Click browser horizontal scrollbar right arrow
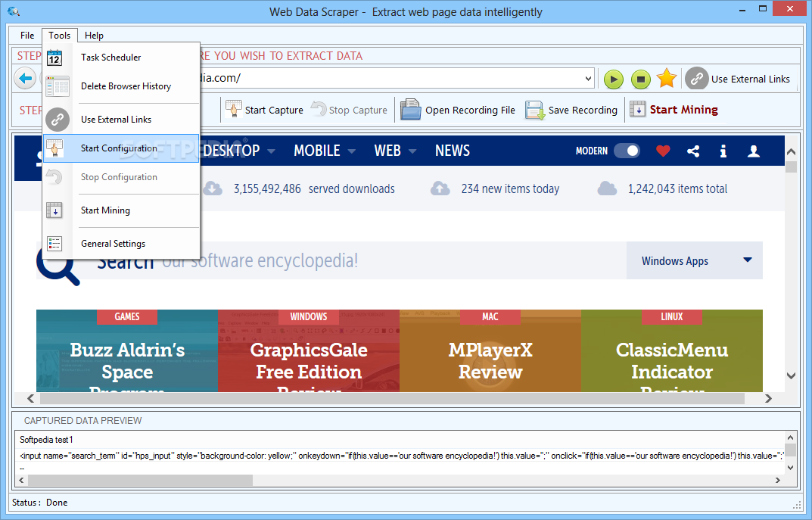The image size is (812, 520). point(769,398)
